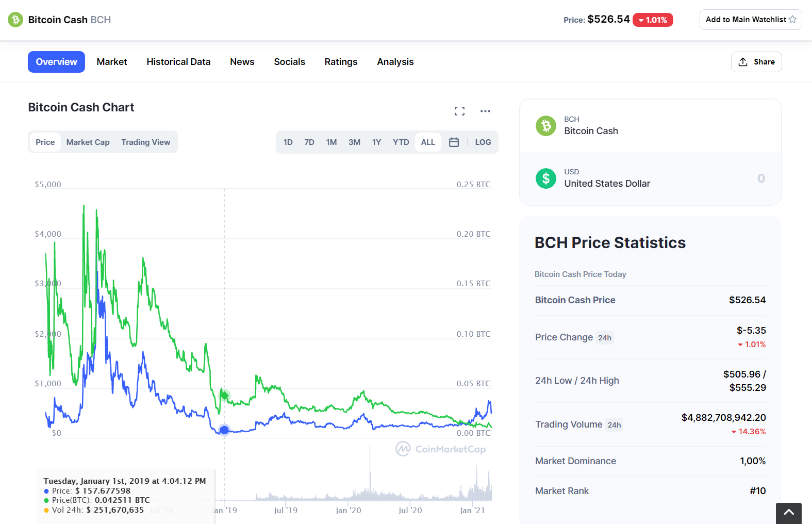Switch chart to Market Cap

(88, 142)
